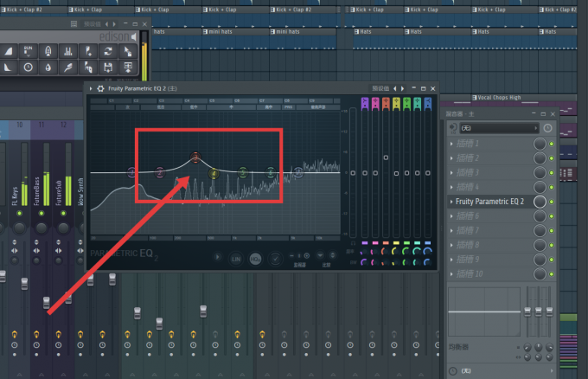This screenshot has height=379, width=588.
Task: Toggle HQ mode button in EQ
Action: click(255, 259)
